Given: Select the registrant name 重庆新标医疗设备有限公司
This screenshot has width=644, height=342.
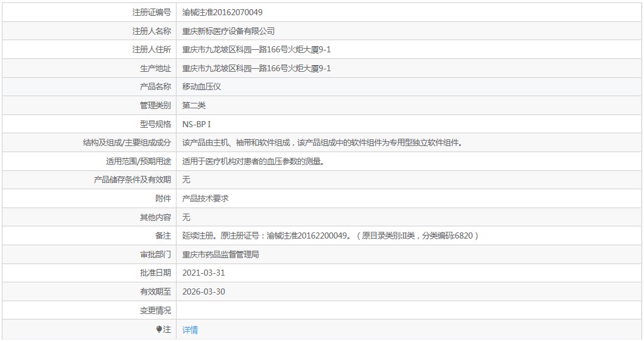Looking at the screenshot, I should coord(228,31).
